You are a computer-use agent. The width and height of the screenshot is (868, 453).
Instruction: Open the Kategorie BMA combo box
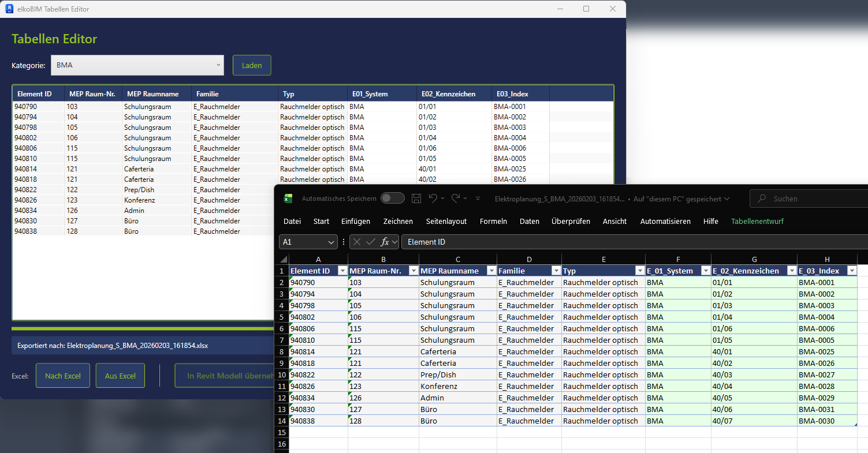pyautogui.click(x=137, y=65)
